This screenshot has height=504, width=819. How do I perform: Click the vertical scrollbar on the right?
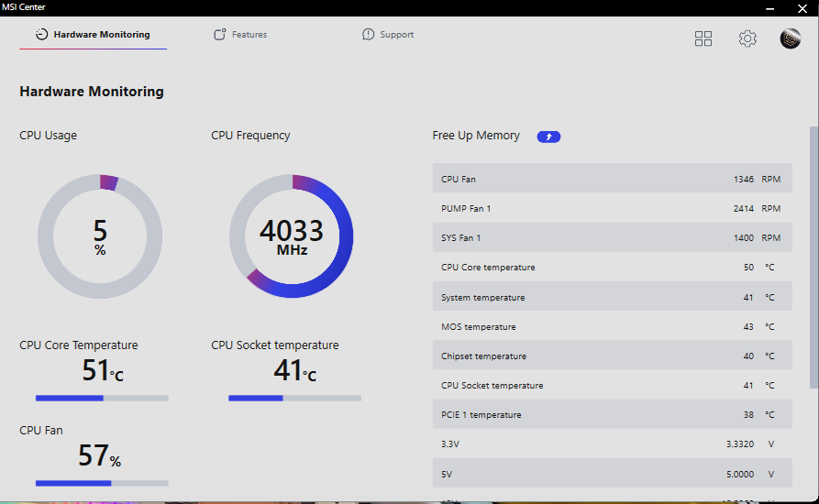(813, 257)
